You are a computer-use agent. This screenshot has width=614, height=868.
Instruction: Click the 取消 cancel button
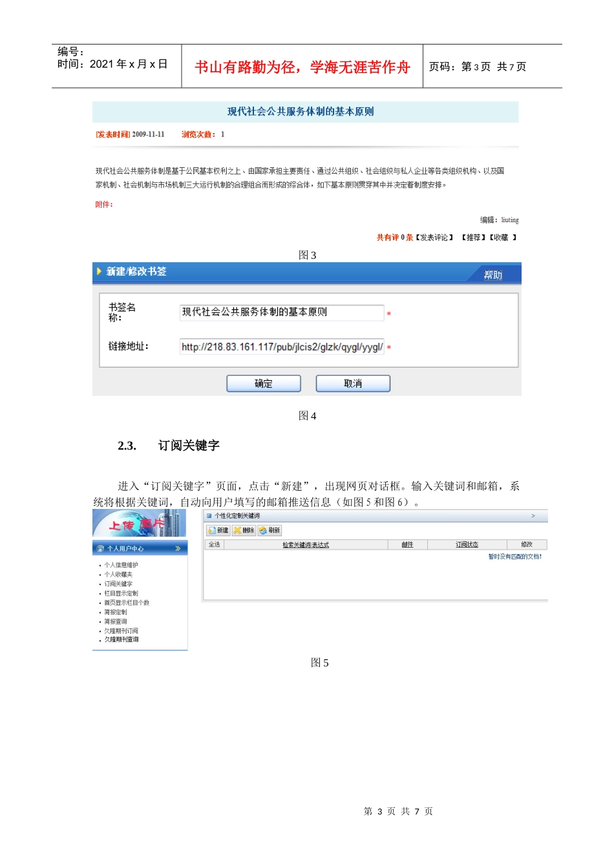[x=353, y=384]
